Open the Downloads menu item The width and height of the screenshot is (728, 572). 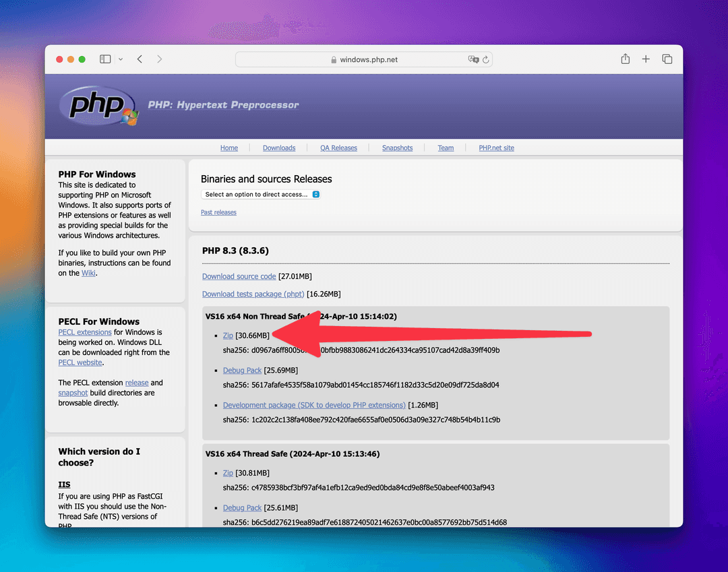[279, 148]
